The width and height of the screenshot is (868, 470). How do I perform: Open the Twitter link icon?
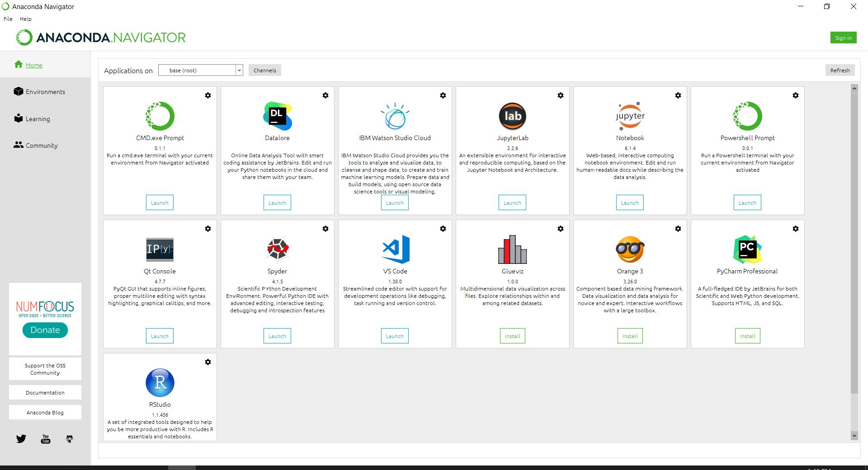(21, 439)
